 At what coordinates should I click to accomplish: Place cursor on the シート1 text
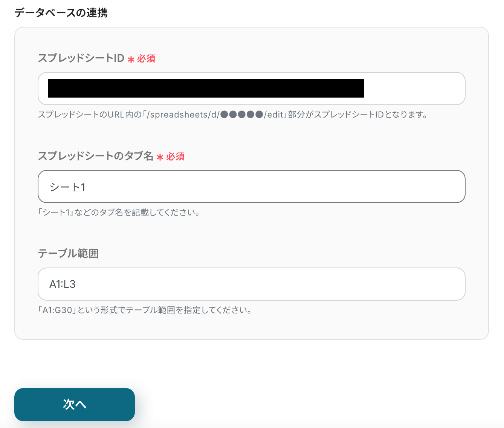tap(68, 187)
